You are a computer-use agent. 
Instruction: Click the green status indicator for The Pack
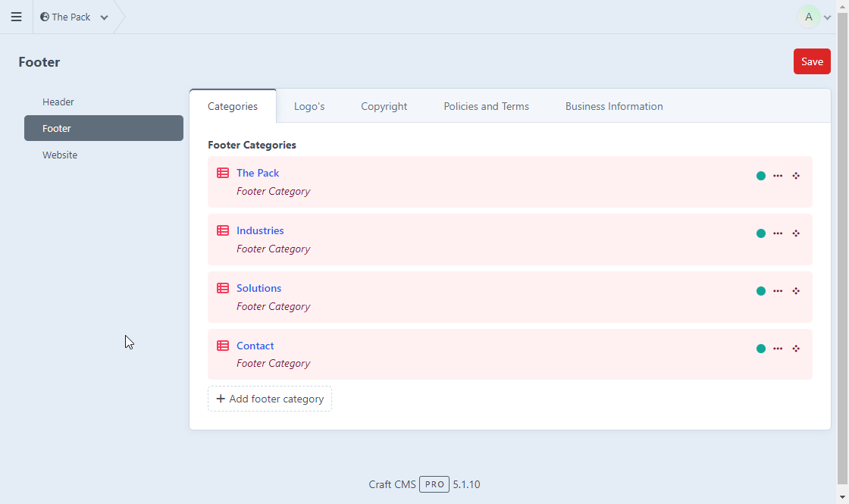(761, 176)
